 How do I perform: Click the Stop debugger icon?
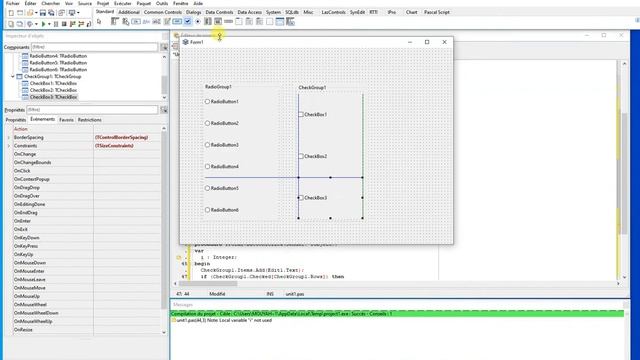point(64,24)
